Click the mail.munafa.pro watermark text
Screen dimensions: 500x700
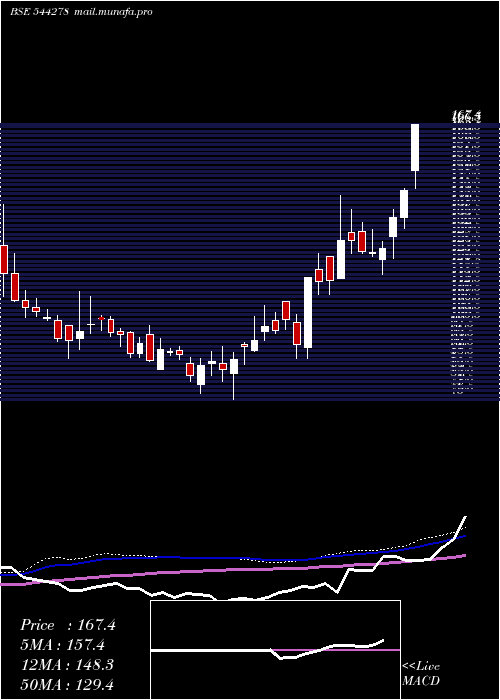tap(113, 12)
